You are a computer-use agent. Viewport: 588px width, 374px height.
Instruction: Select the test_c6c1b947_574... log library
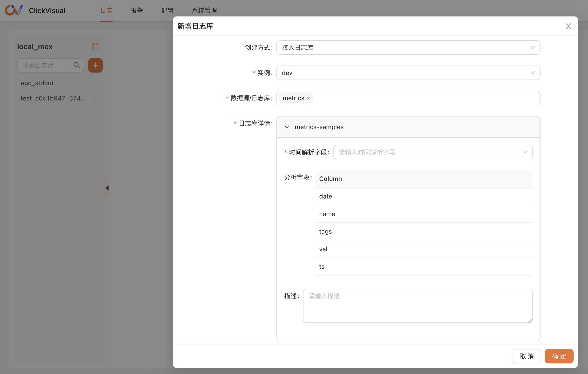pyautogui.click(x=53, y=98)
